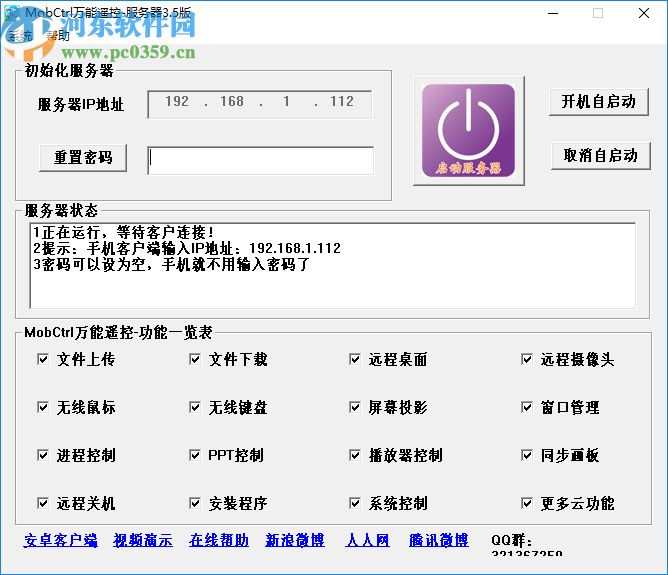The height and width of the screenshot is (575, 668).
Task: Uncheck the 远程桌面 option
Action: click(x=355, y=359)
